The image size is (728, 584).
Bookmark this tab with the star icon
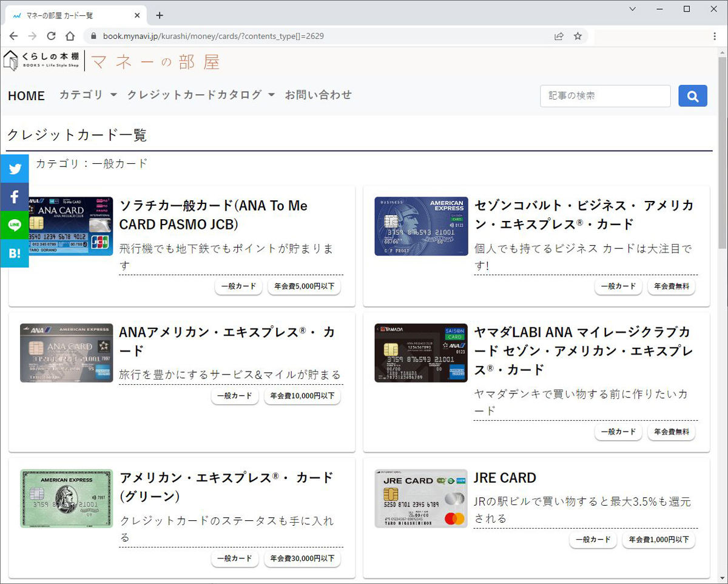[x=578, y=36]
